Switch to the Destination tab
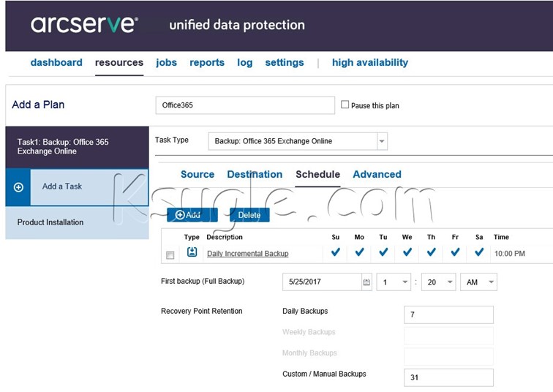The image size is (553, 392). [255, 174]
